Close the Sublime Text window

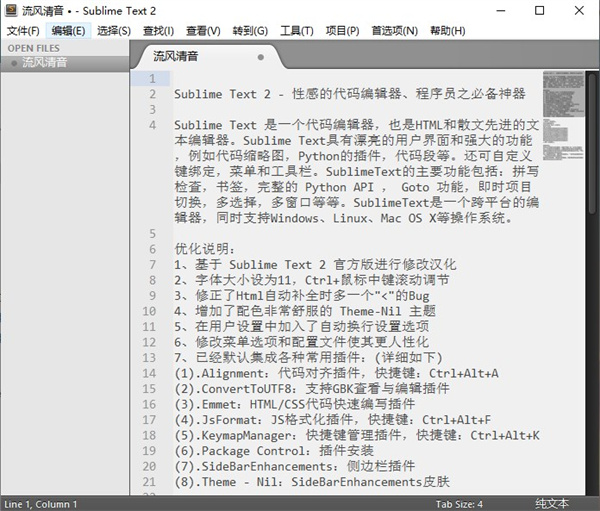(x=579, y=11)
